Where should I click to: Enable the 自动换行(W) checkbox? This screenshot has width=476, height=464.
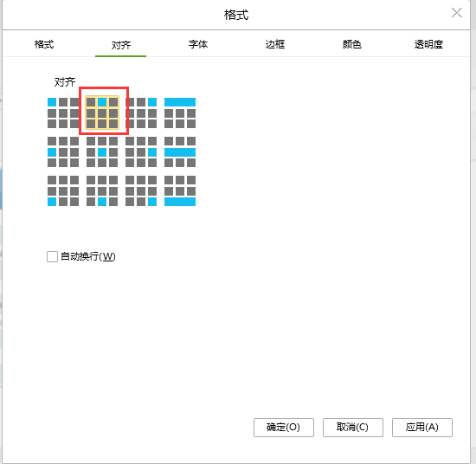coord(52,256)
